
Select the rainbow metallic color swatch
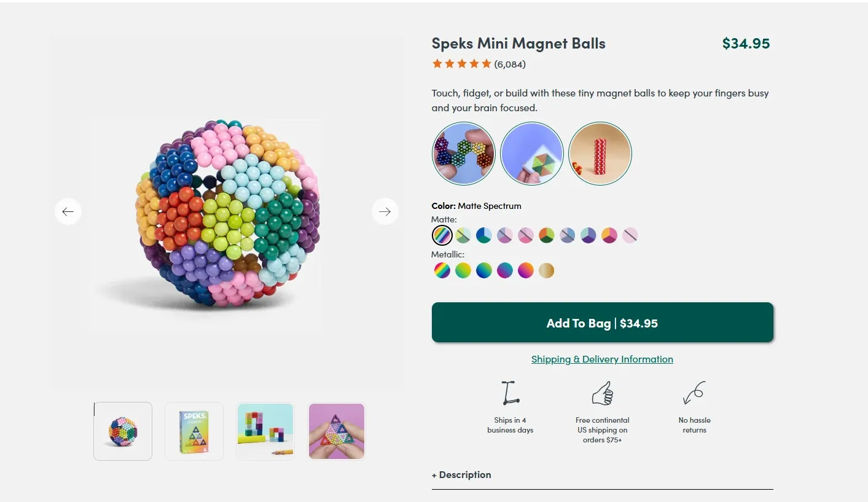click(442, 270)
